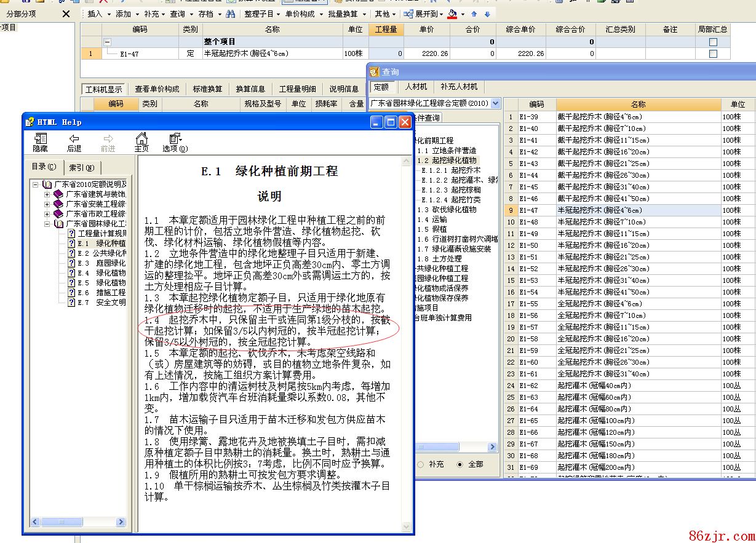Switch to the 人材机 tab in 查询
This screenshot has width=756, height=543.
(416, 87)
